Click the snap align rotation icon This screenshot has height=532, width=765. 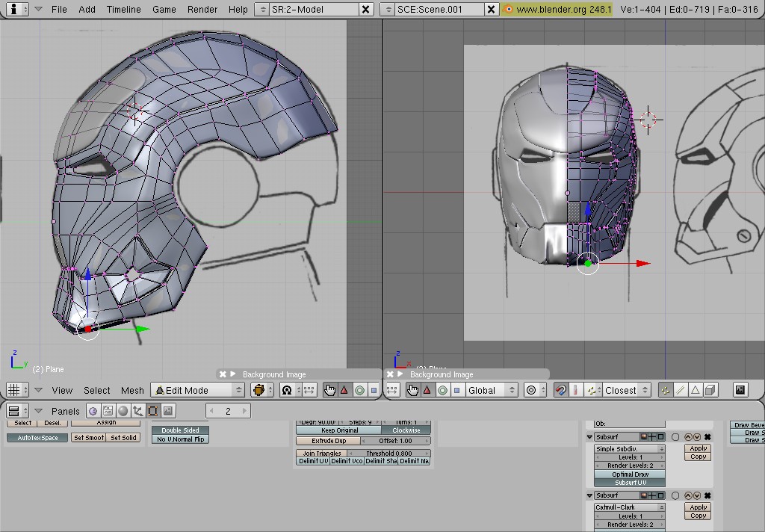pos(575,390)
